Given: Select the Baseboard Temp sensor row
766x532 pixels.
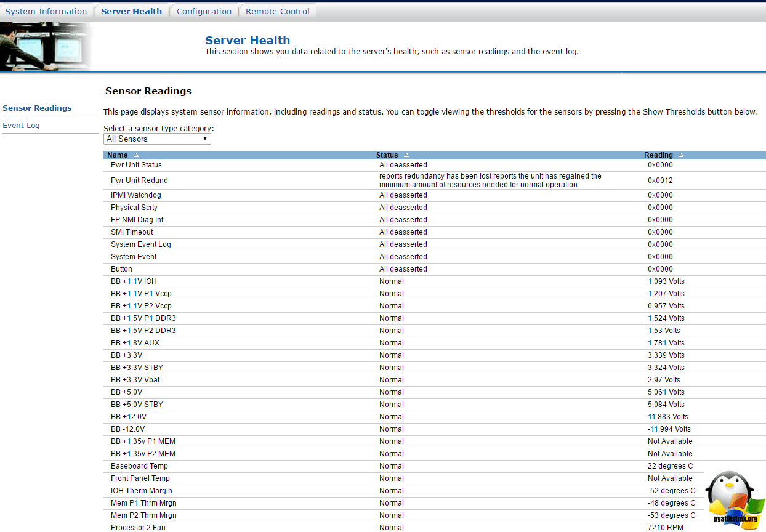Looking at the screenshot, I should (139, 466).
